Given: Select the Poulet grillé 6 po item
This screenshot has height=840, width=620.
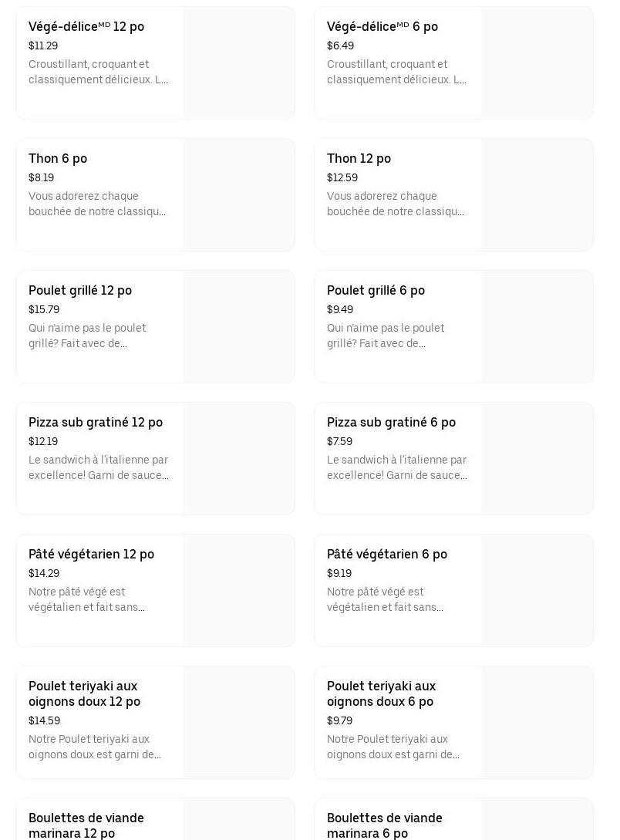Looking at the screenshot, I should (x=376, y=291).
